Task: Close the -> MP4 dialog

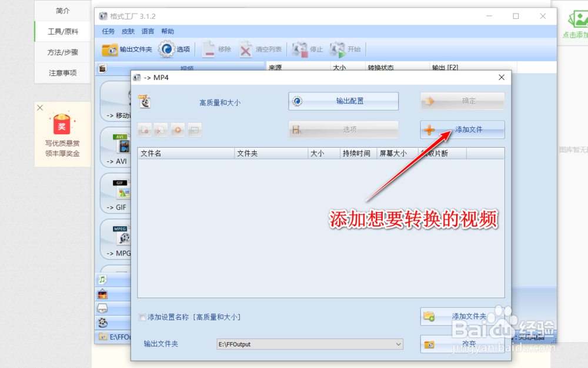Action: coord(502,77)
